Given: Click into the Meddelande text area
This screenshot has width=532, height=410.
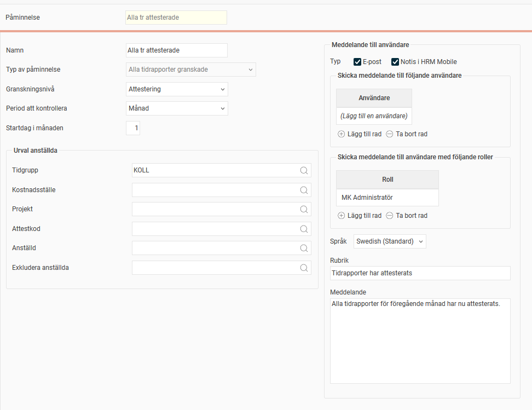Looking at the screenshot, I should [x=420, y=340].
